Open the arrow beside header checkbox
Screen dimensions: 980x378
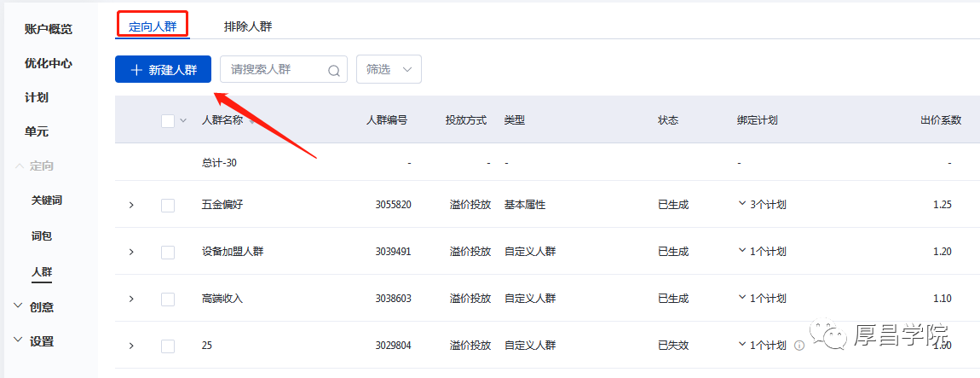pyautogui.click(x=183, y=121)
